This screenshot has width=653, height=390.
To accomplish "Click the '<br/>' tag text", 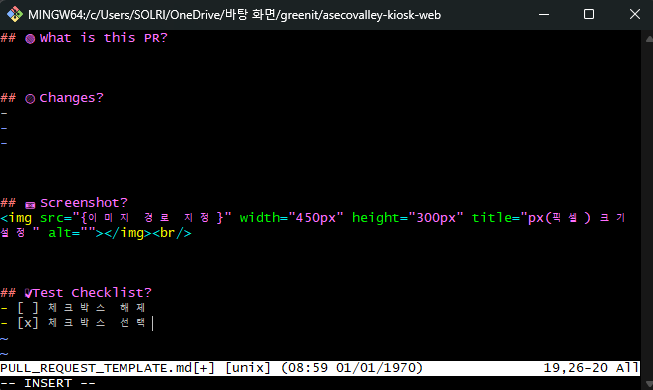I will (x=172, y=233).
